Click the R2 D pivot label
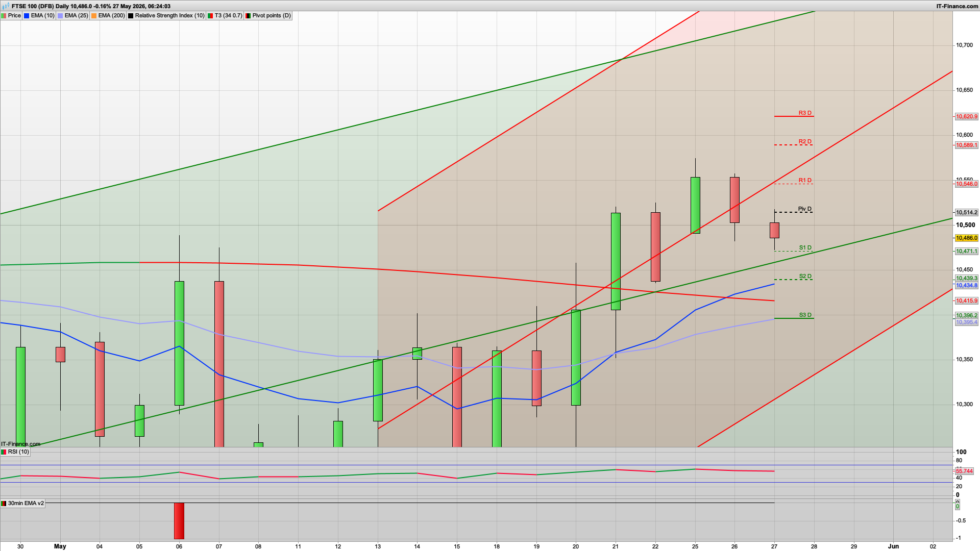 805,142
